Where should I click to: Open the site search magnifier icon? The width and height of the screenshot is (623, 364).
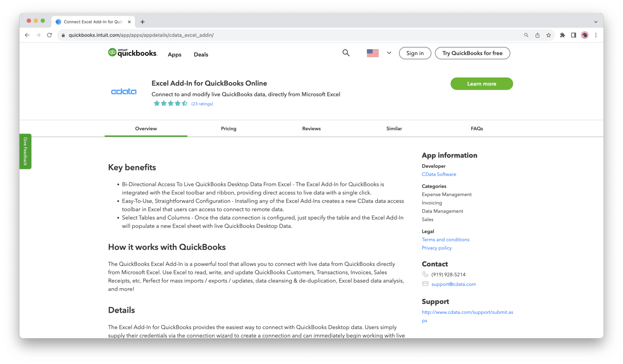pyautogui.click(x=346, y=53)
